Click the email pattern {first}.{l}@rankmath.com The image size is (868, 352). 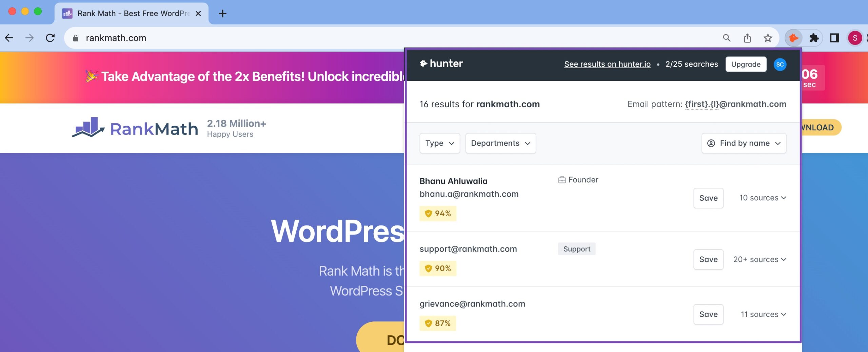[x=735, y=104]
